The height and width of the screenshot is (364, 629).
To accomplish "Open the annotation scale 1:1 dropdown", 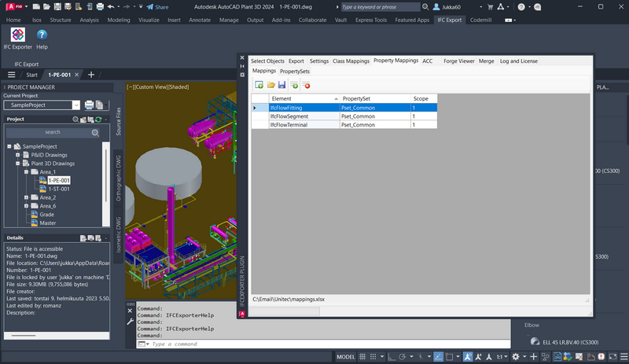I will tap(502, 357).
